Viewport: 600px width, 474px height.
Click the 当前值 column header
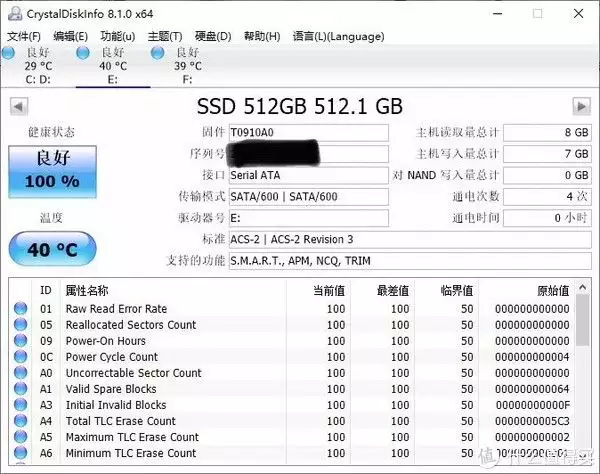pos(318,290)
